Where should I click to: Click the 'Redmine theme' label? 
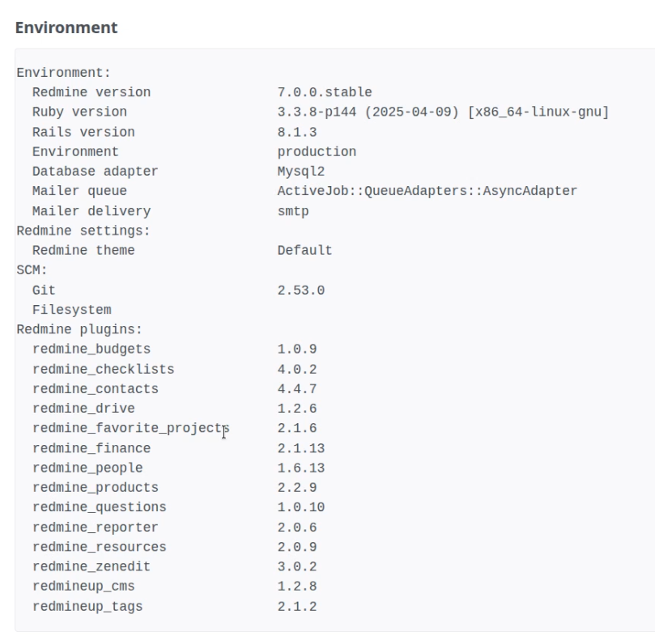coord(83,251)
